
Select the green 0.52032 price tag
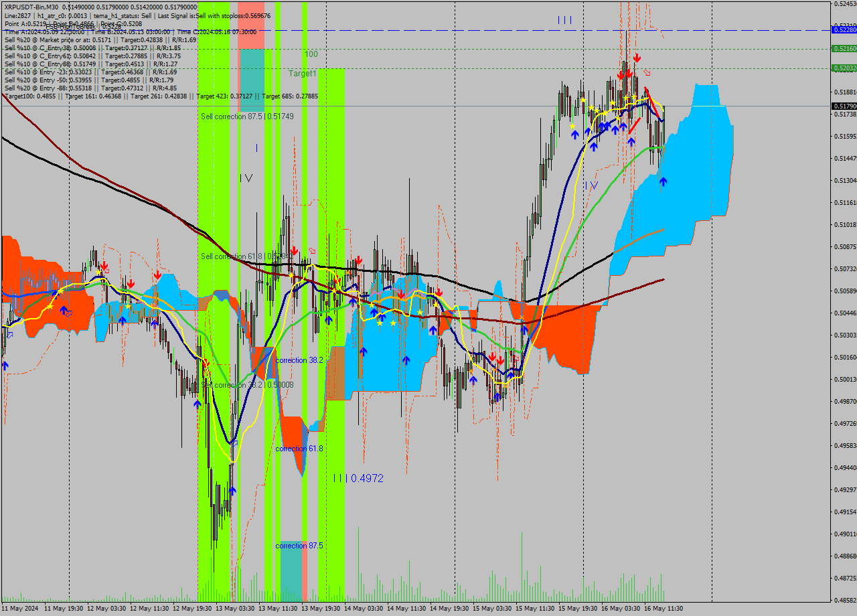[844, 68]
